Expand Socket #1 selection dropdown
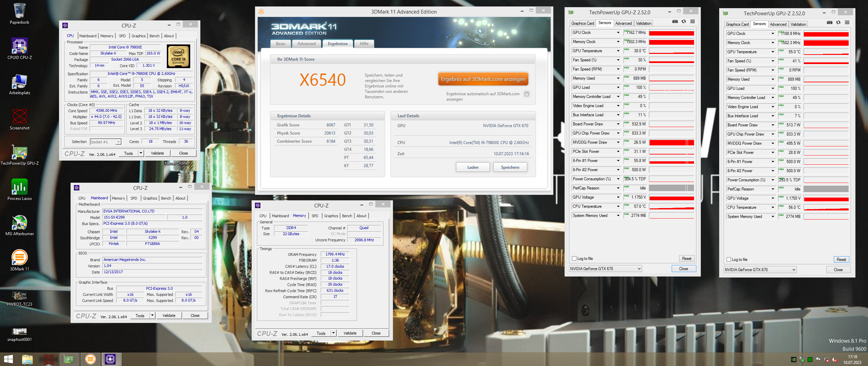This screenshot has width=868, height=366. (118, 142)
